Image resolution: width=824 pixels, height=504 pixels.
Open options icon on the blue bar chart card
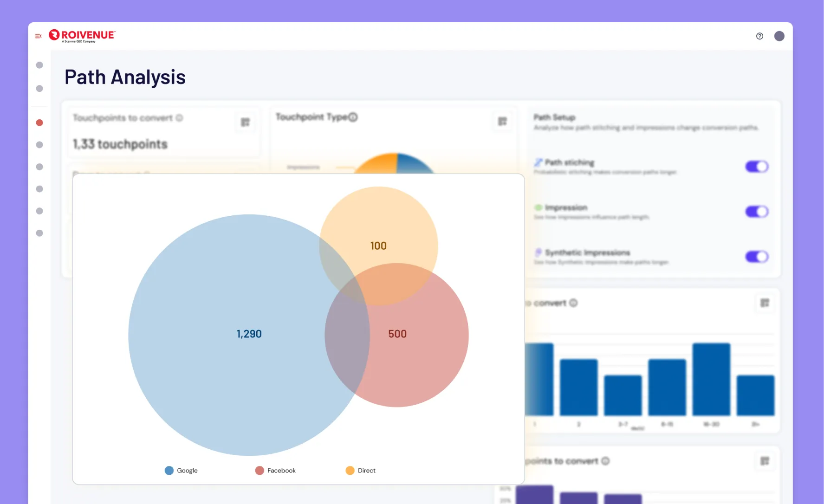(x=765, y=303)
